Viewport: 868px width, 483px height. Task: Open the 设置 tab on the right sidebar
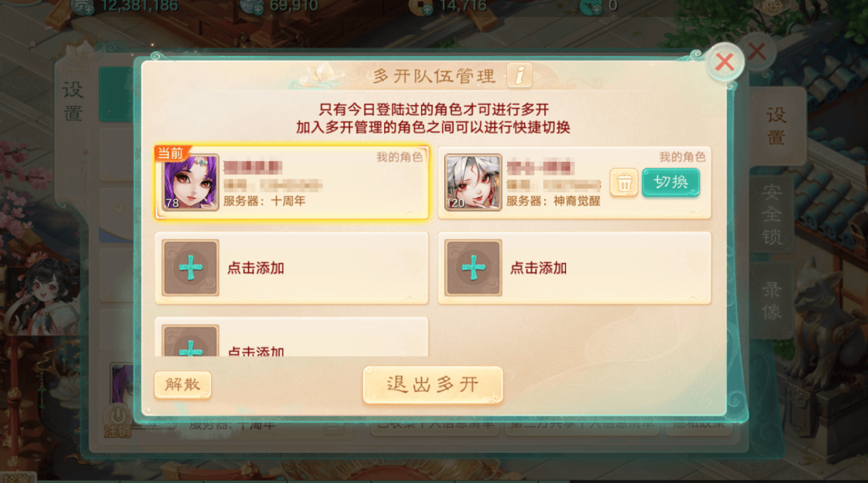click(x=776, y=126)
